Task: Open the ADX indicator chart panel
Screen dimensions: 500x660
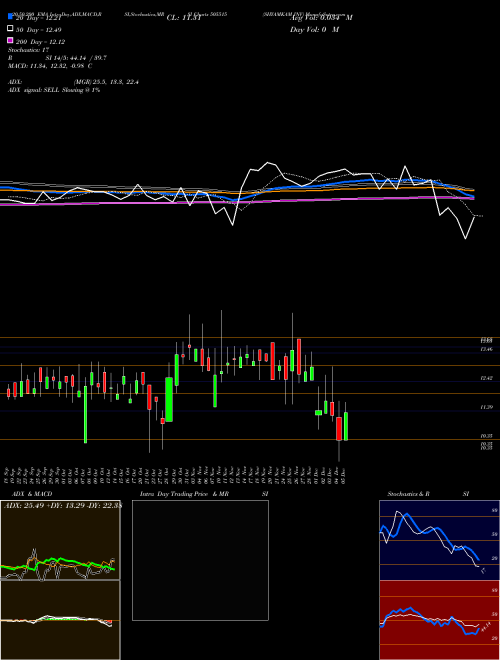Action: click(x=60, y=540)
